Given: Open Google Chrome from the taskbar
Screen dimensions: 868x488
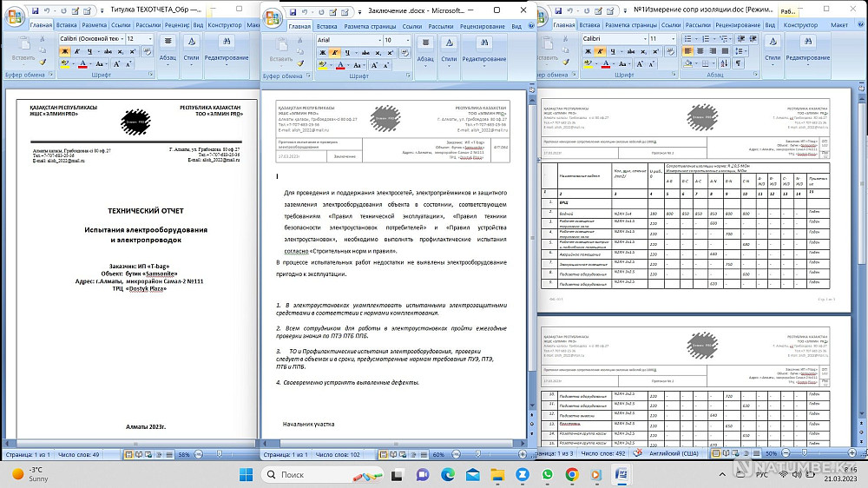Looking at the screenshot, I should tap(572, 475).
